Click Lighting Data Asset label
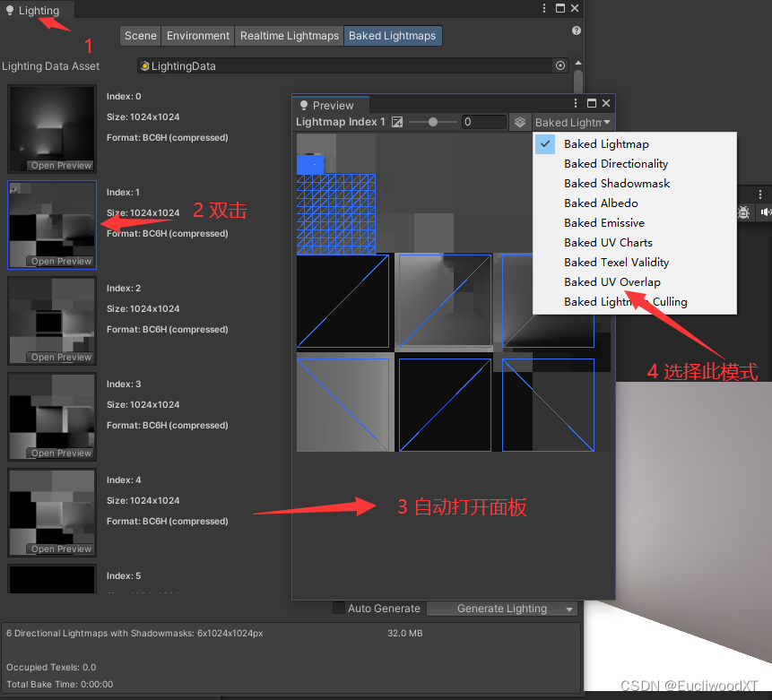The height and width of the screenshot is (700, 772). pos(51,66)
